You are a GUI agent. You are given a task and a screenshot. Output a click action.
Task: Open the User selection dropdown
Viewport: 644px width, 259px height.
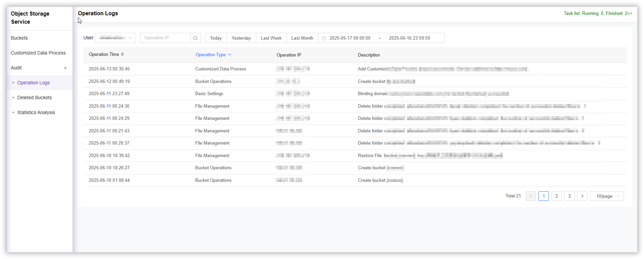point(115,38)
